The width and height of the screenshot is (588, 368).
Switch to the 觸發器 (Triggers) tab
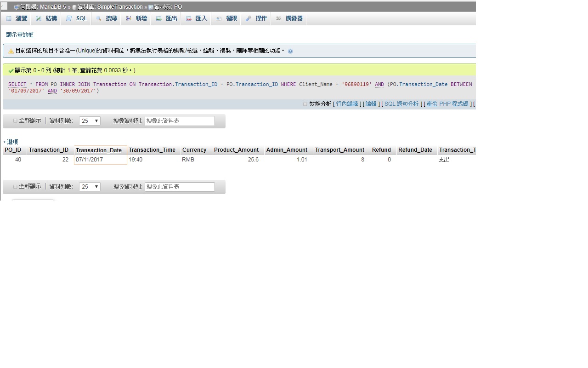coord(289,18)
